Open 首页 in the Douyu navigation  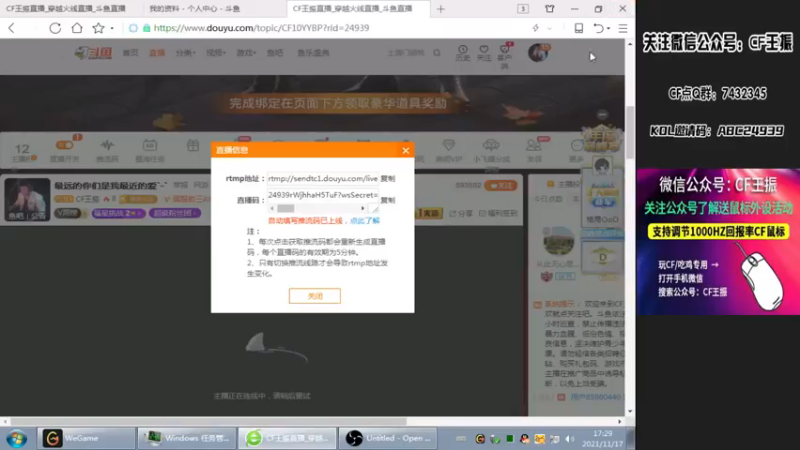(130, 53)
